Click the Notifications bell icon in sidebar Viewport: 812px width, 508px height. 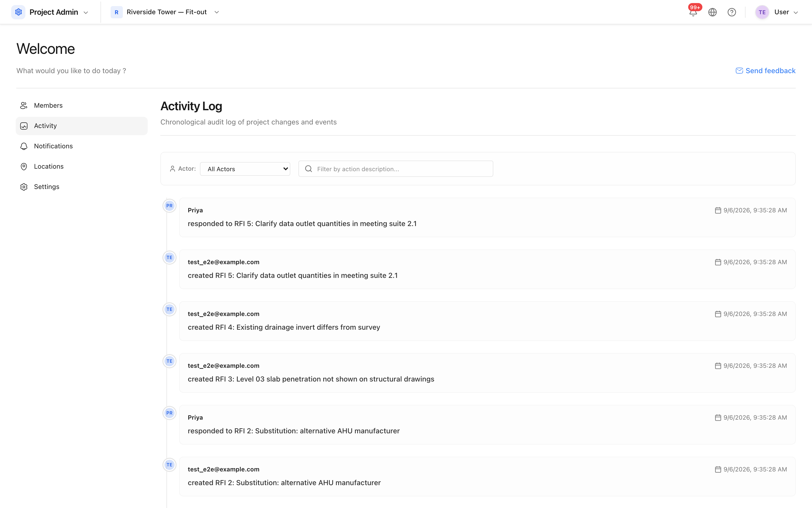click(24, 146)
